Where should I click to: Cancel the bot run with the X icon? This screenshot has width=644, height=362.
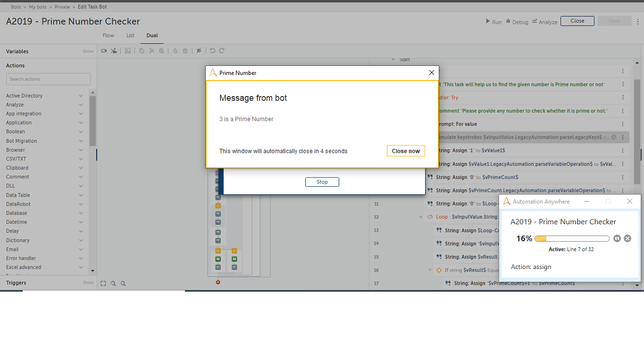[627, 238]
